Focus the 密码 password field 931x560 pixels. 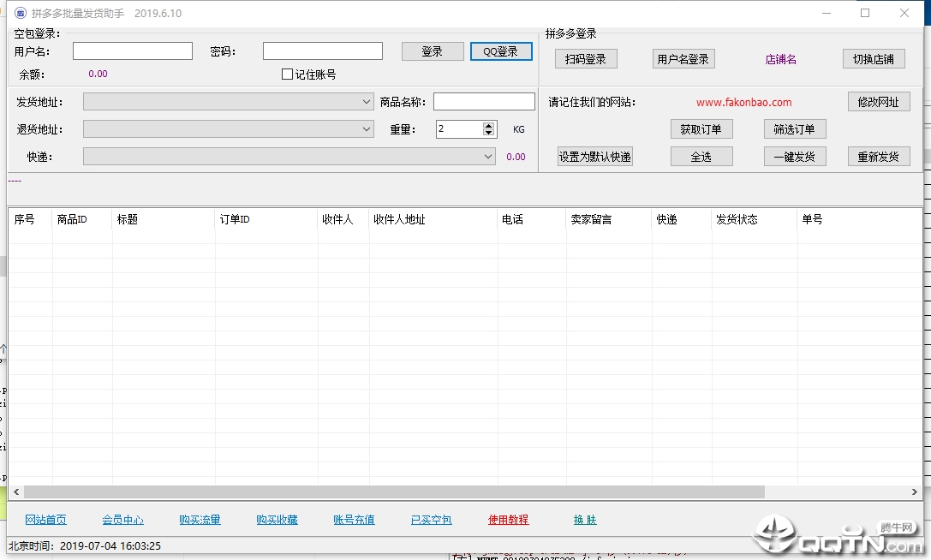[322, 51]
